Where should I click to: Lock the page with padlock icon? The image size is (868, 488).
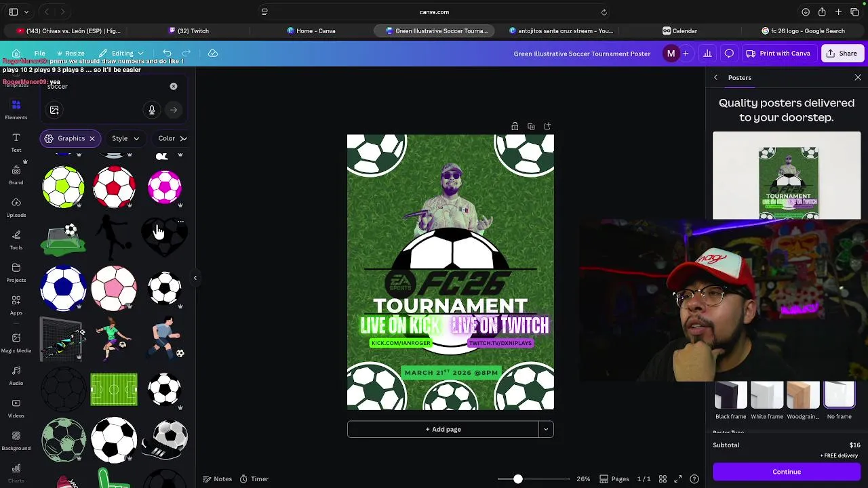click(515, 126)
